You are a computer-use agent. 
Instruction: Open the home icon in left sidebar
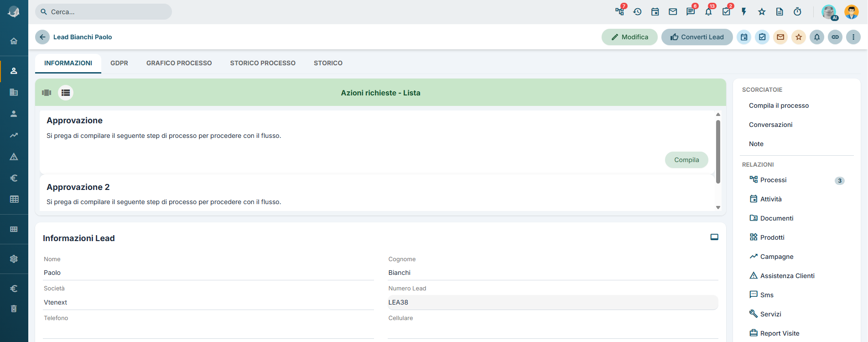point(14,41)
